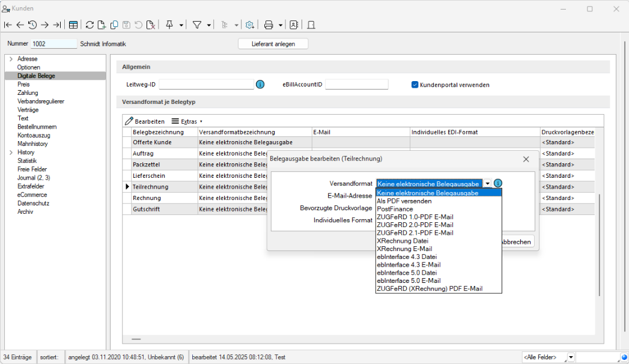Image resolution: width=629 pixels, height=364 pixels.
Task: Click into the eBillAccountID field
Action: coord(356,85)
